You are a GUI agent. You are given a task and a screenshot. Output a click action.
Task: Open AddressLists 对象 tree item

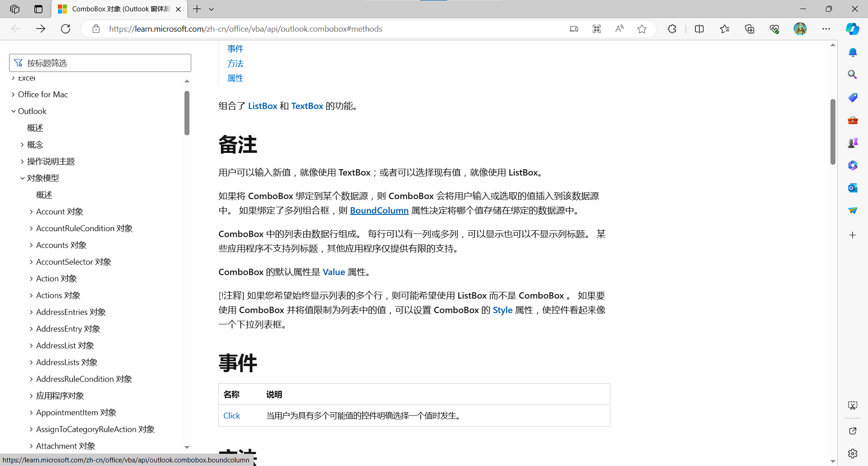click(67, 362)
